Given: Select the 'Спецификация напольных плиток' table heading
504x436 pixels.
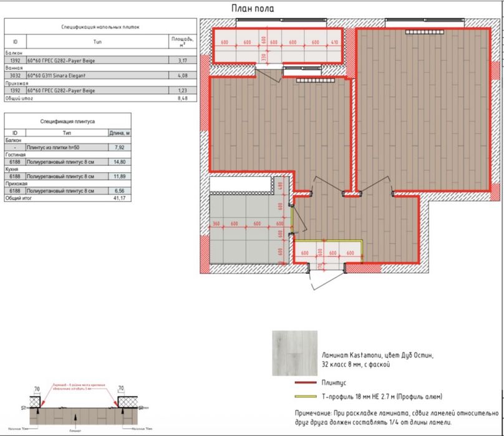Looking at the screenshot, I should coord(100,27).
